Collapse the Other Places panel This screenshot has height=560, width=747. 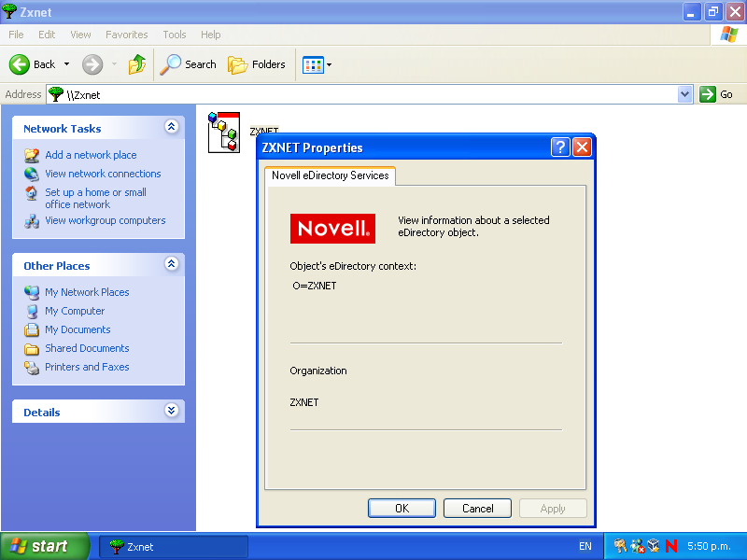(172, 264)
